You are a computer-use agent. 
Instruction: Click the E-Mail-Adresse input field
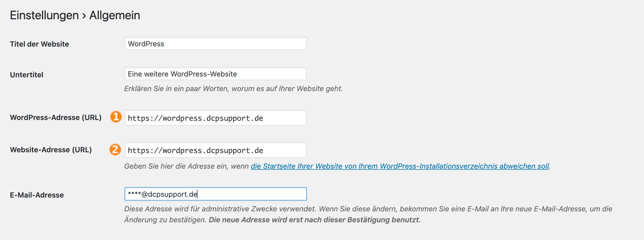pyautogui.click(x=215, y=194)
